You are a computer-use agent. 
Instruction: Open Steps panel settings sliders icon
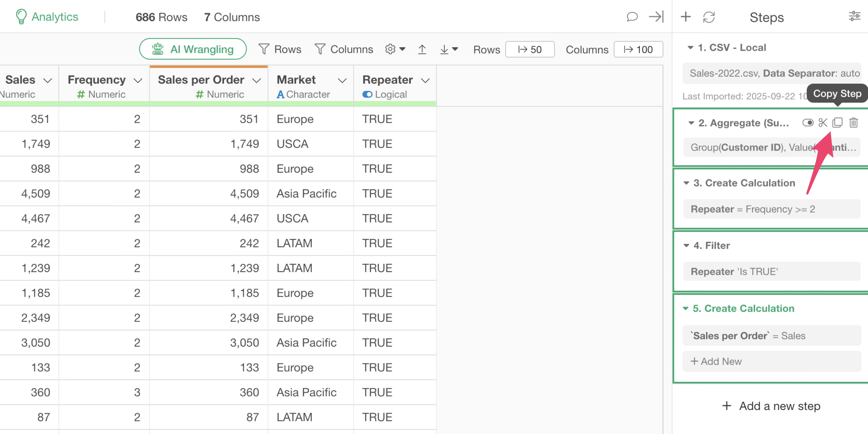pyautogui.click(x=854, y=16)
